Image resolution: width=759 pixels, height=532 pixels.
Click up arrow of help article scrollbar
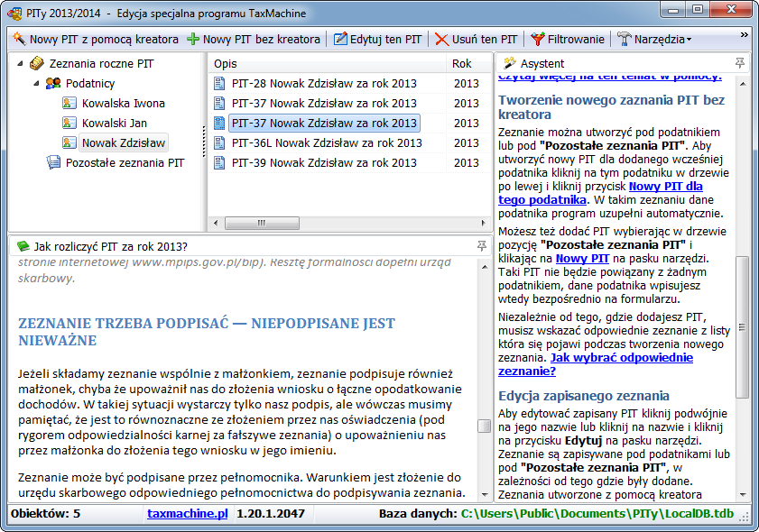pos(485,267)
